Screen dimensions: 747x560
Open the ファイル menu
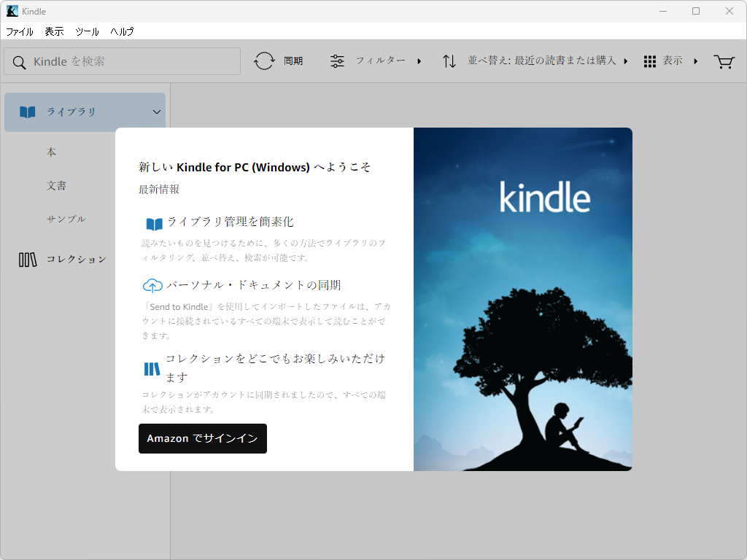point(19,31)
